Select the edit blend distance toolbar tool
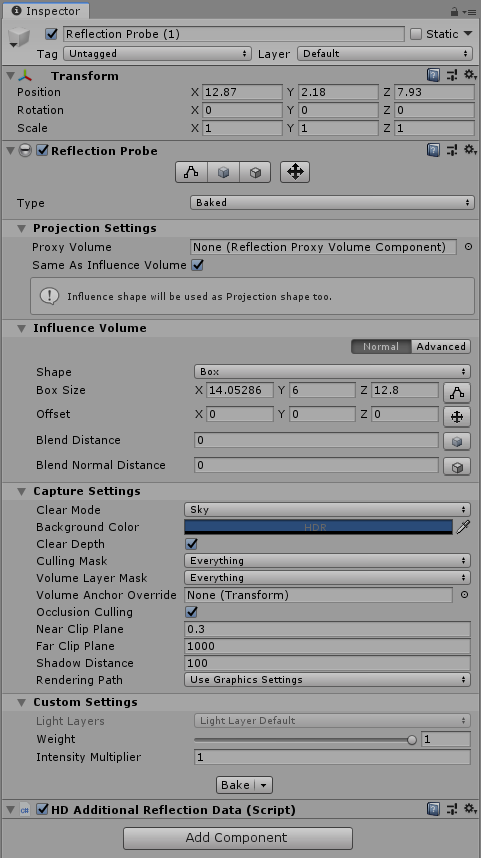The height and width of the screenshot is (858, 481). click(223, 172)
